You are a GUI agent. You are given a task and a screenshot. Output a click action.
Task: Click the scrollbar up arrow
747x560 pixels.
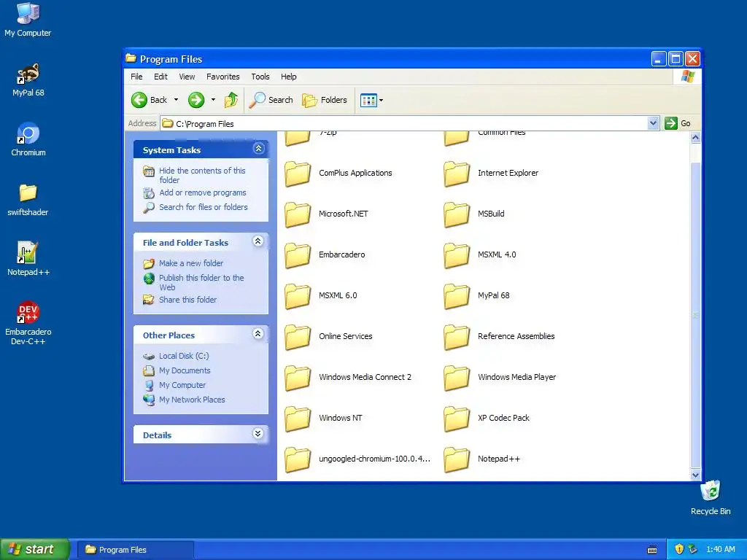[695, 138]
